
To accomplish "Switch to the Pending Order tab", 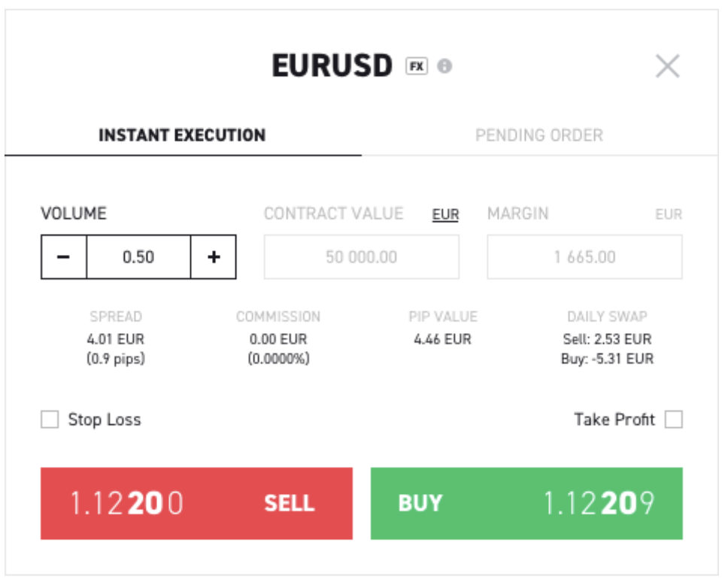I will coord(538,135).
